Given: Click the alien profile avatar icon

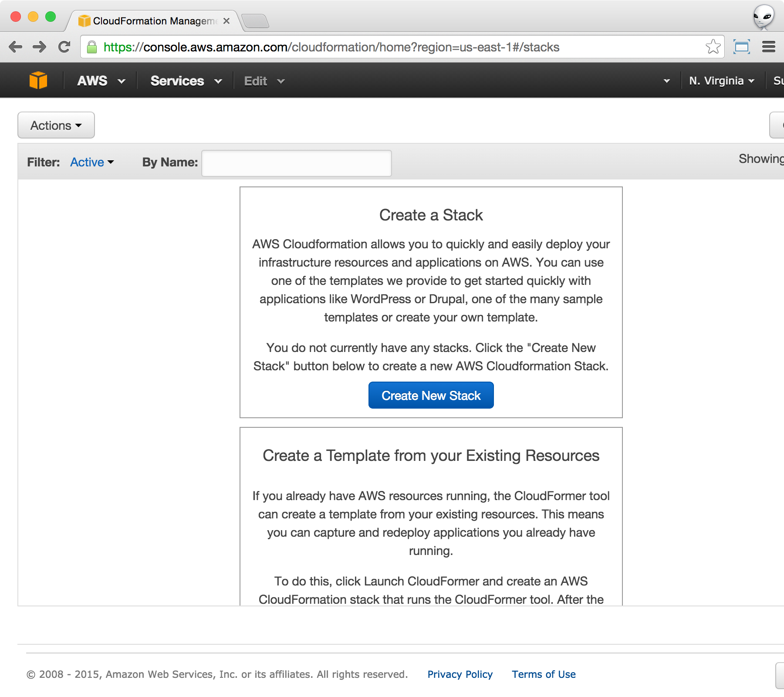Looking at the screenshot, I should pos(764,17).
